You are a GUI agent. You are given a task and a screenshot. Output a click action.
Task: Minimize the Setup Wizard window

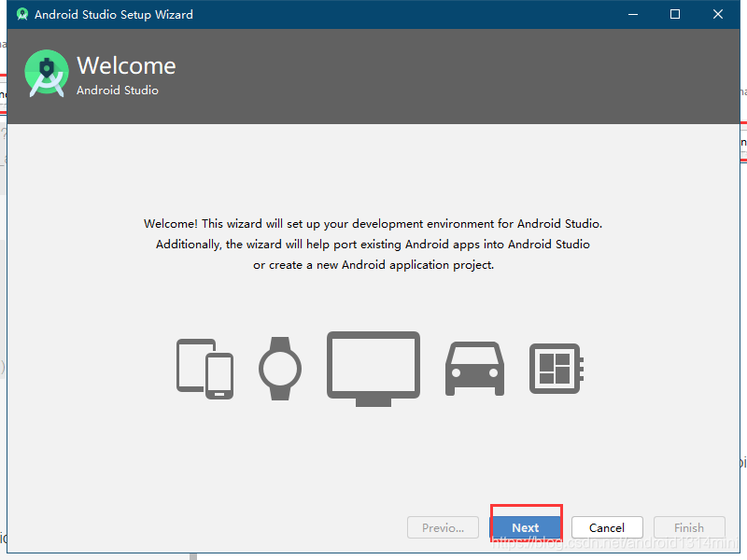pos(633,14)
